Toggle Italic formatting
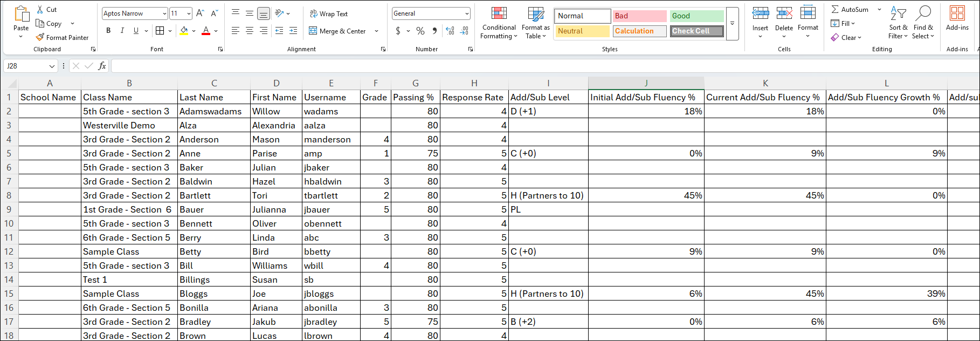 122,31
